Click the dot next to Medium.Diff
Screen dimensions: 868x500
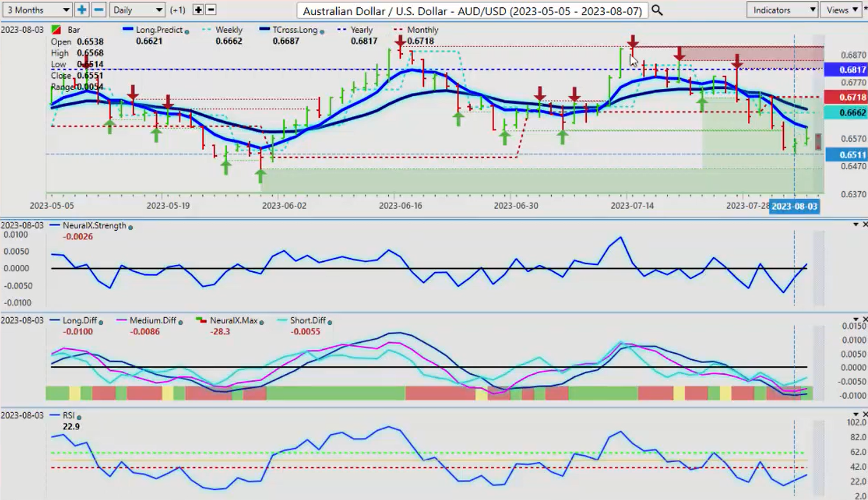pyautogui.click(x=182, y=322)
